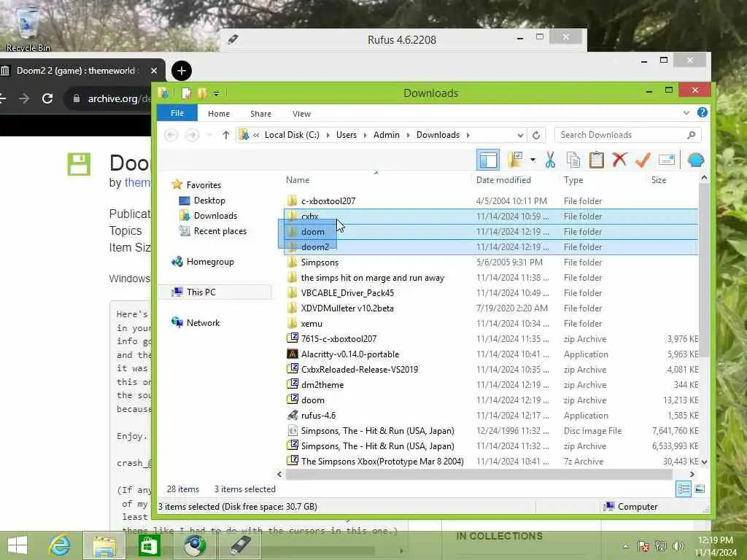Viewport: 747px width, 560px height.
Task: Expand the chevron after Downloads in breadcrumb
Action: coord(468,135)
